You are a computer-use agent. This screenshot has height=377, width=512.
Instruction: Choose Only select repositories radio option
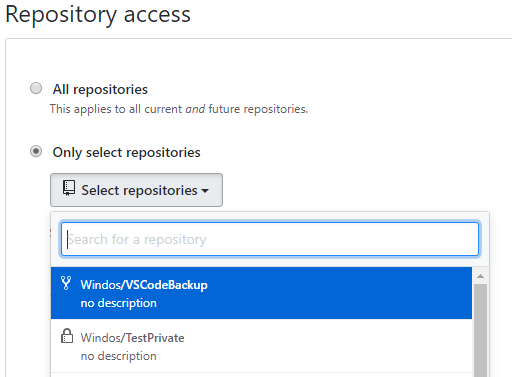click(x=36, y=152)
